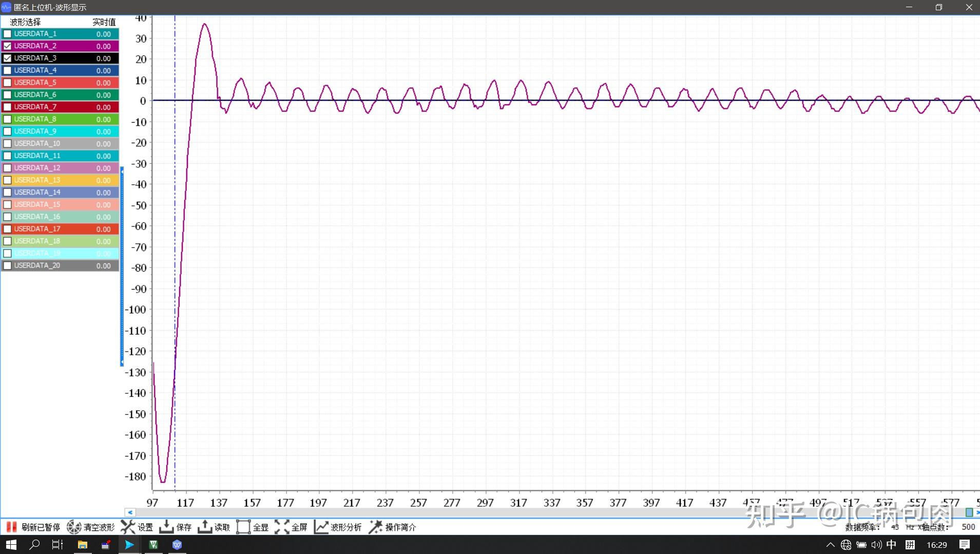Click the 实时值 column header
The image size is (980, 554).
(104, 22)
